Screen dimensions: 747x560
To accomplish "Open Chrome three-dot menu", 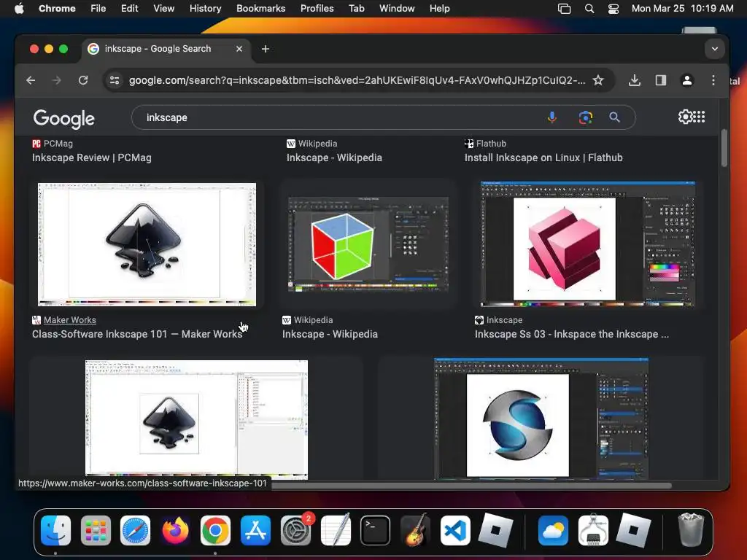I will coord(713,80).
